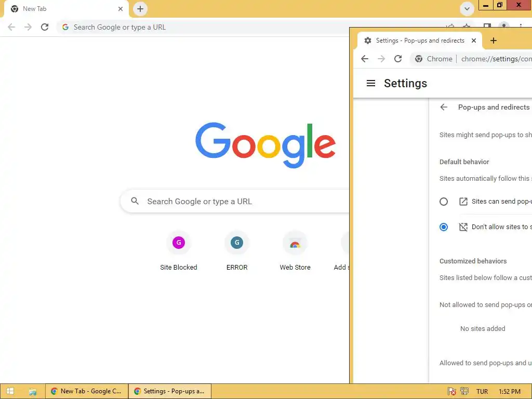Minimize the New Tab Chrome window
Image resolution: width=532 pixels, height=399 pixels.
486,5
